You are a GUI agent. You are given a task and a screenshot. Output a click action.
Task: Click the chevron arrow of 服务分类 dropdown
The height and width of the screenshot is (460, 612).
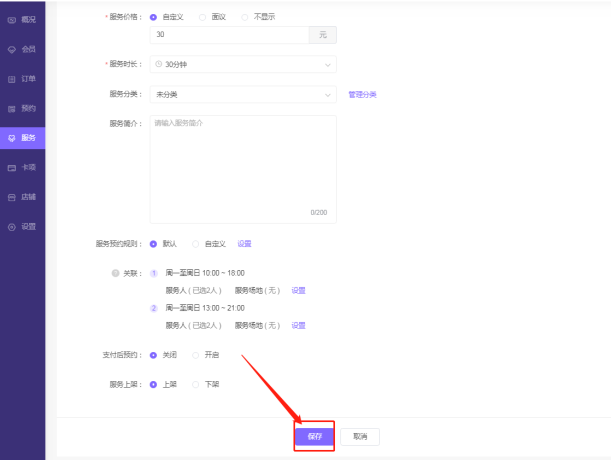tap(328, 95)
